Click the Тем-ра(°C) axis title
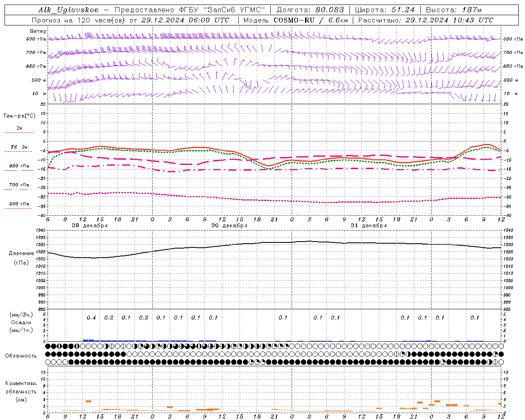Screen dimensions: 525x420 pyautogui.click(x=19, y=116)
